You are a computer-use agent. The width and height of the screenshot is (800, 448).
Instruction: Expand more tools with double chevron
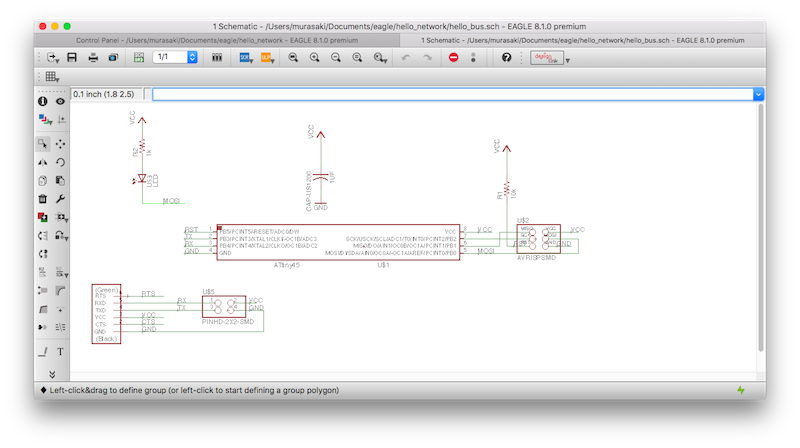pyautogui.click(x=52, y=374)
